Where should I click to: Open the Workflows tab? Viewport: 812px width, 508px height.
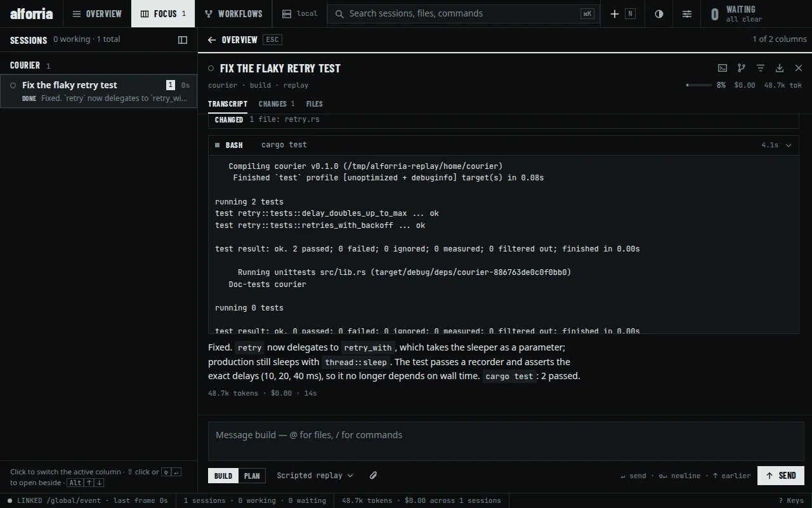(233, 13)
